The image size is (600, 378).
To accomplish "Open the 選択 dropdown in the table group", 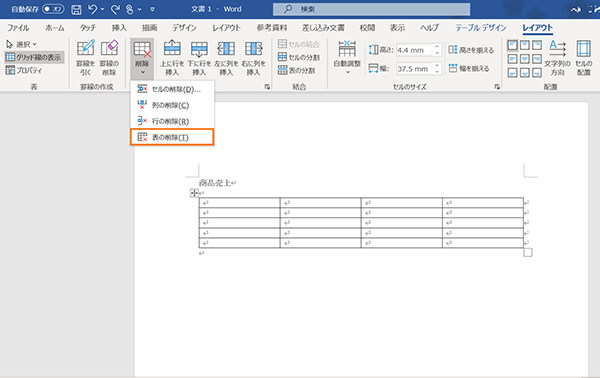I will 21,44.
